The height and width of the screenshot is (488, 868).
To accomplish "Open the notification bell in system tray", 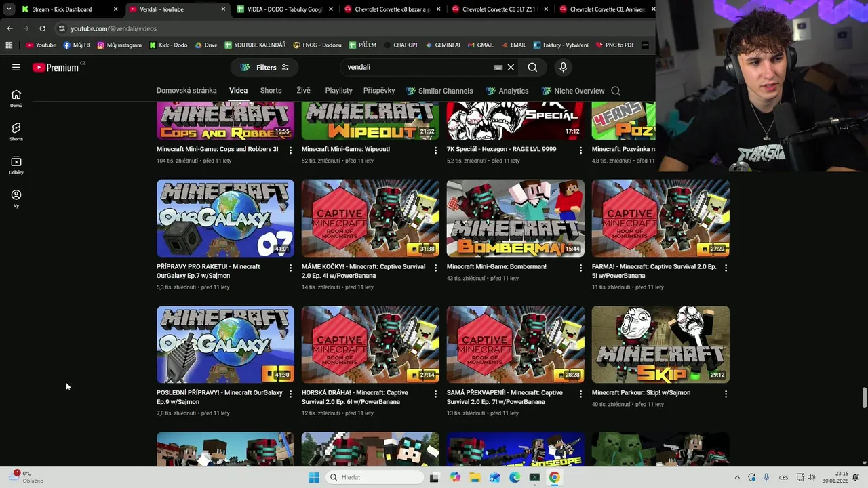I will (856, 477).
